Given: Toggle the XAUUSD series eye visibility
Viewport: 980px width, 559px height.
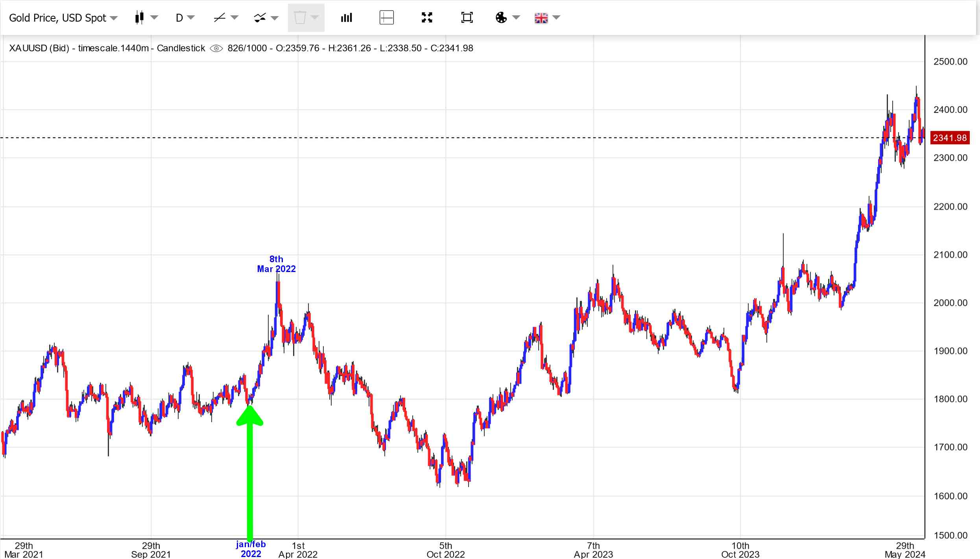Looking at the screenshot, I should (216, 48).
